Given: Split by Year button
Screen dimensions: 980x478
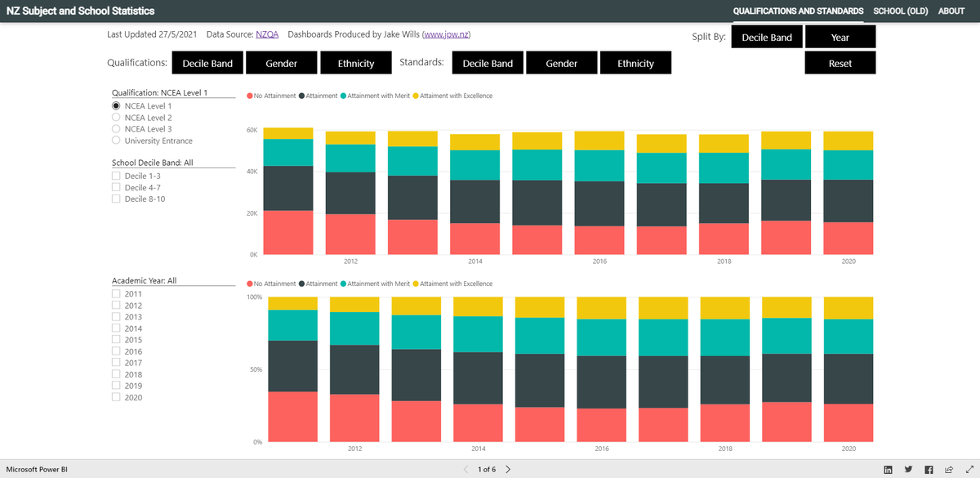Looking at the screenshot, I should [x=840, y=37].
